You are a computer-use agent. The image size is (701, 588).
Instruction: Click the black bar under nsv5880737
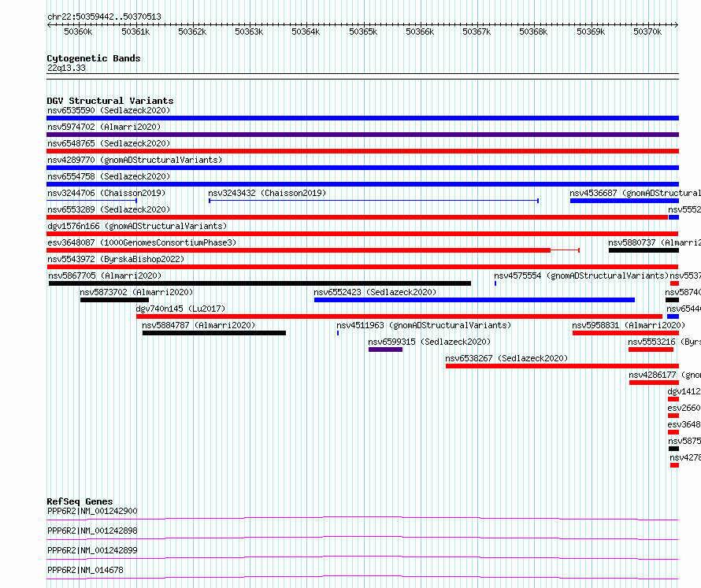(x=644, y=250)
